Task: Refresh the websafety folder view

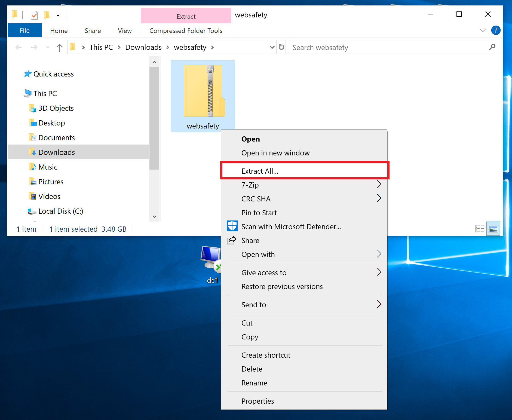Action: (281, 47)
